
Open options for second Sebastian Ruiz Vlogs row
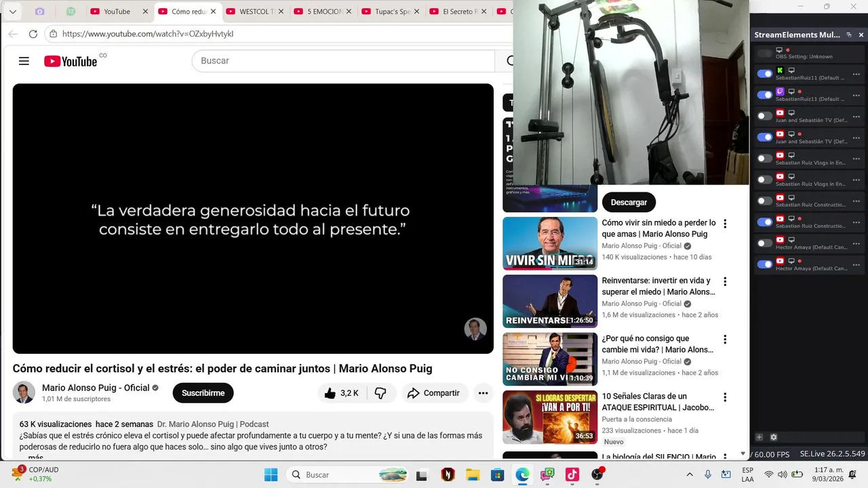pyautogui.click(x=856, y=180)
